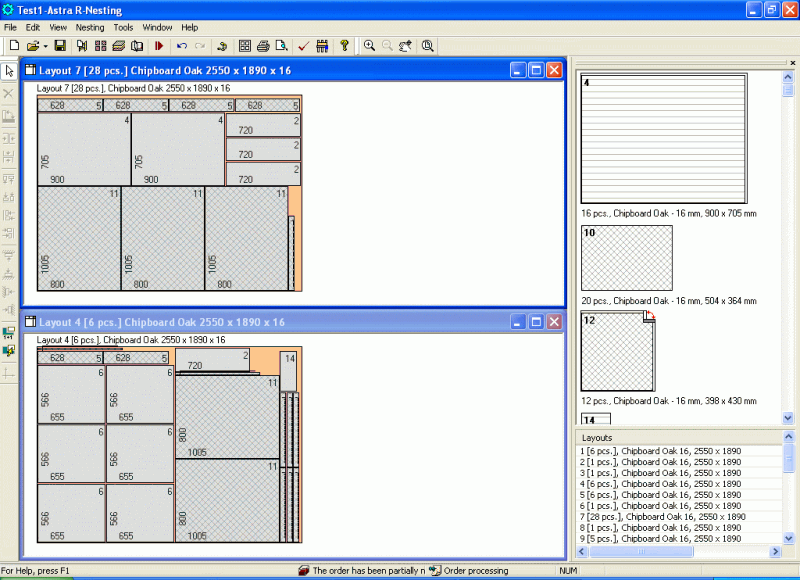800x580 pixels.
Task: Click parts panel scroll down arrow
Action: 787,418
